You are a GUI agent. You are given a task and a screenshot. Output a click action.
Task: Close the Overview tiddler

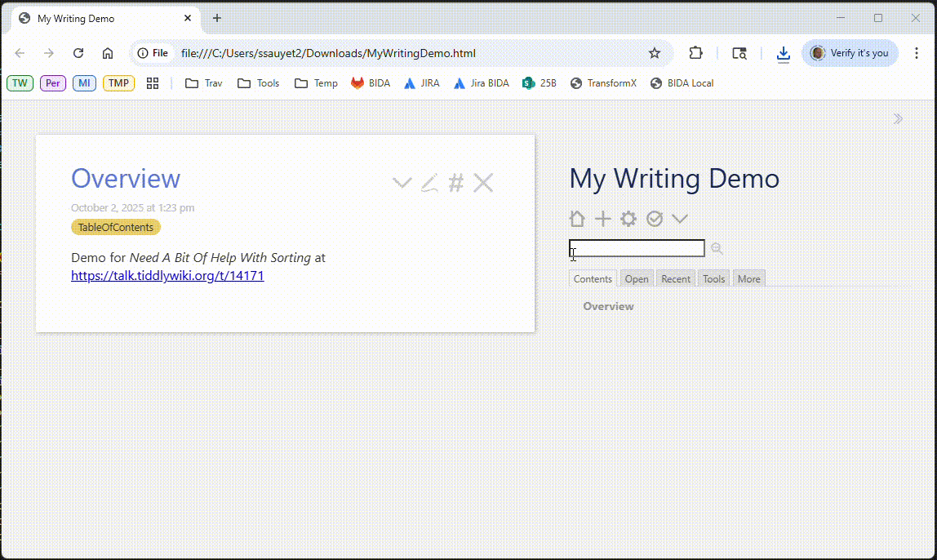coord(483,183)
